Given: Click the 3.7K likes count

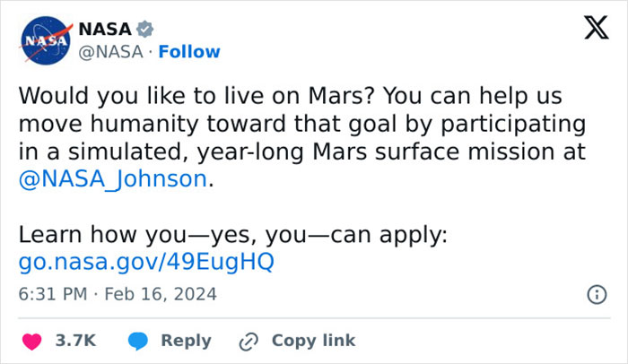Looking at the screenshot, I should [76, 341].
